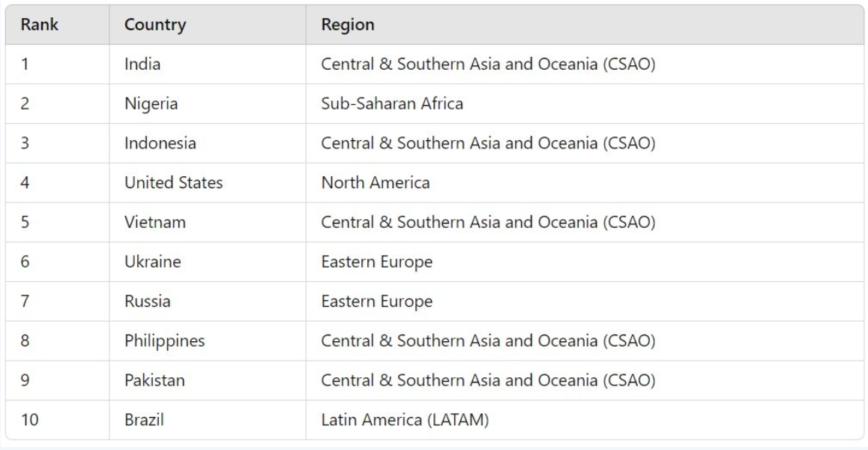Click the Pakistan country cell

pyautogui.click(x=155, y=380)
